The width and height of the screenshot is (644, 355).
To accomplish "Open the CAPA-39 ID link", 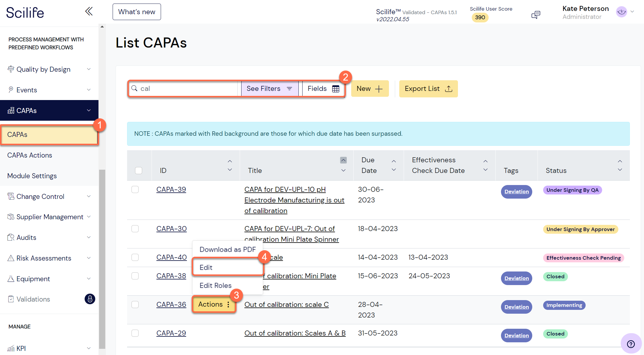I will [x=171, y=189].
